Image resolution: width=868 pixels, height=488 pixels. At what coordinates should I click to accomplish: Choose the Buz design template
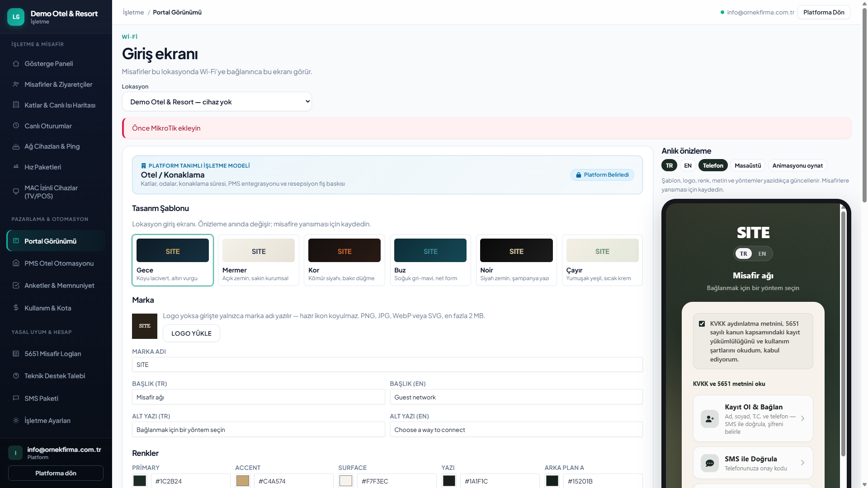click(430, 260)
